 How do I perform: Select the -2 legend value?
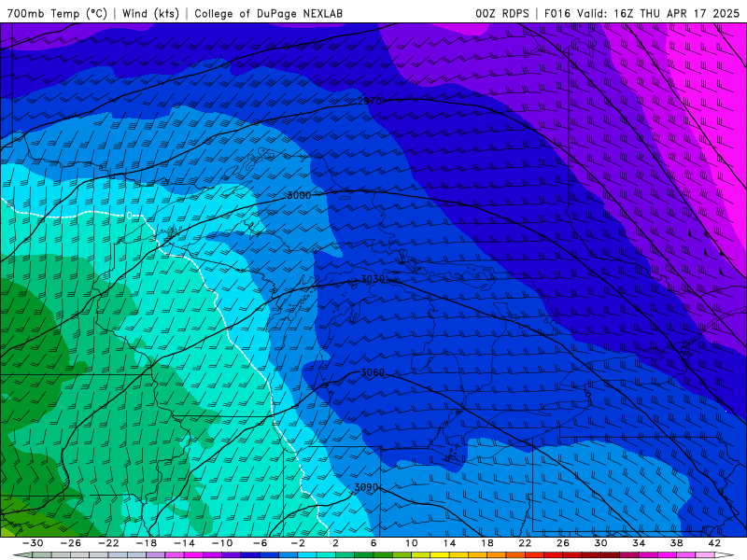point(298,543)
